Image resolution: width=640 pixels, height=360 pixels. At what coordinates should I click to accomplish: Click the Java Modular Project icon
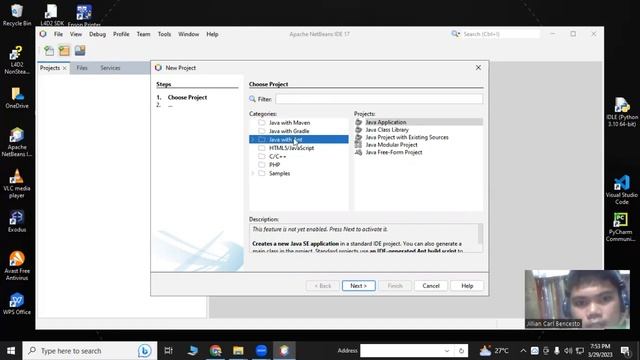[x=358, y=144]
